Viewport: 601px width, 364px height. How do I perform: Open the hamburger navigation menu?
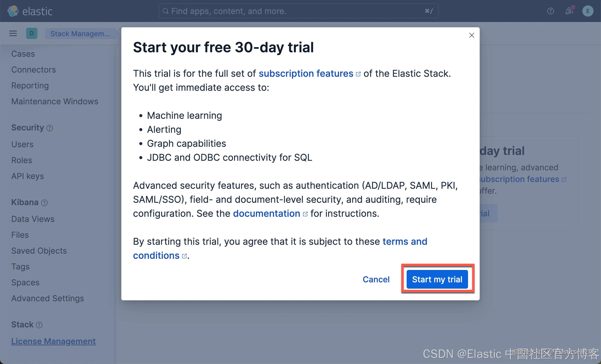tap(13, 33)
